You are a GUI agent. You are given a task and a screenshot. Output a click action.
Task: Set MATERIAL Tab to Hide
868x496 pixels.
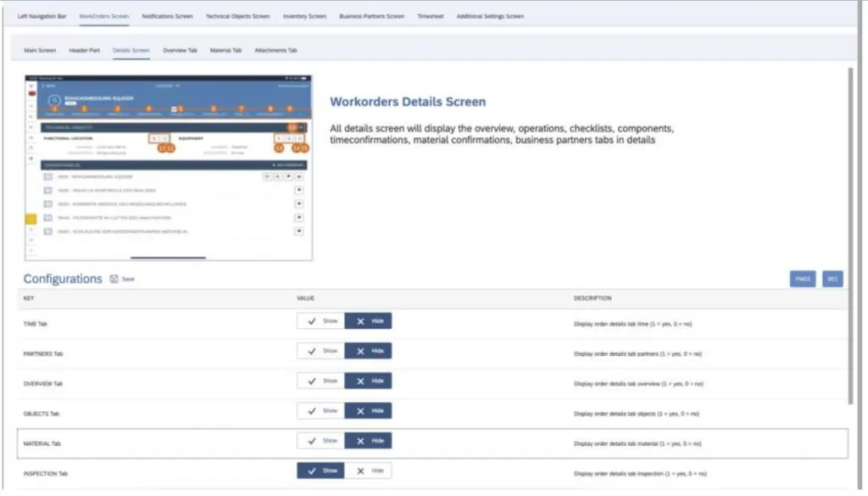[x=368, y=441]
